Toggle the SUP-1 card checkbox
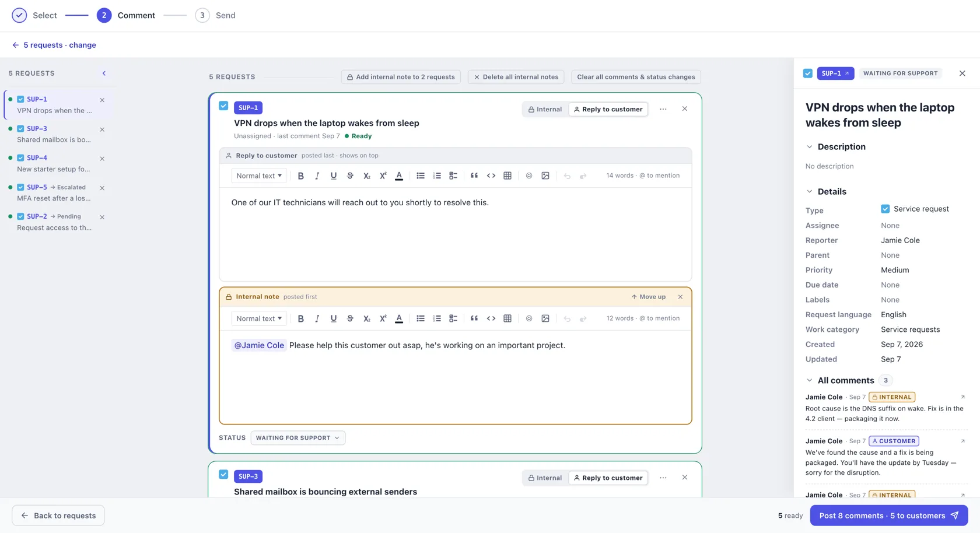The image size is (980, 533). pos(223,106)
